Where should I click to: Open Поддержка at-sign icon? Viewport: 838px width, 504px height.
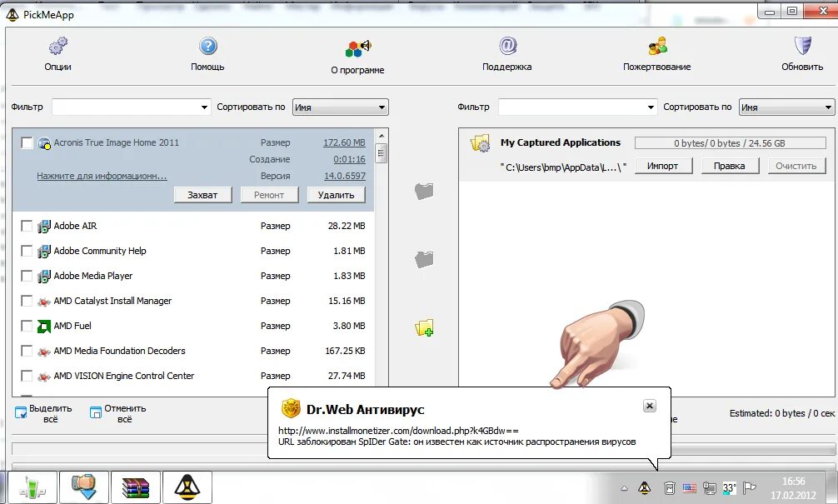[508, 46]
